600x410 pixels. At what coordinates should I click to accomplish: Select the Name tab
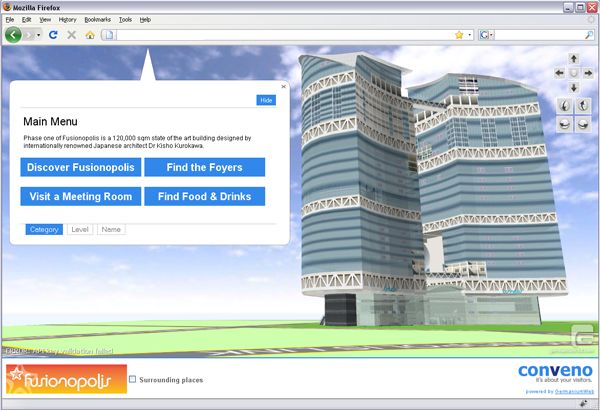pyautogui.click(x=111, y=229)
